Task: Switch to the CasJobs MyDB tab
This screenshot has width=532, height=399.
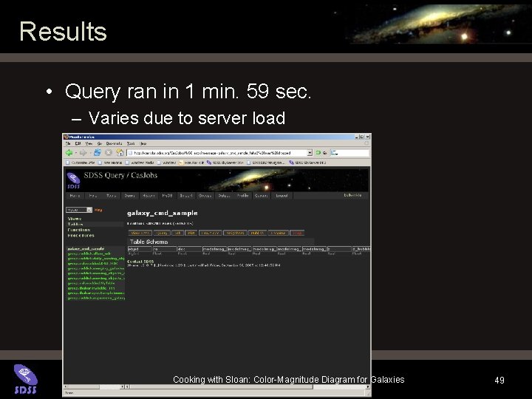Action: tap(167, 195)
